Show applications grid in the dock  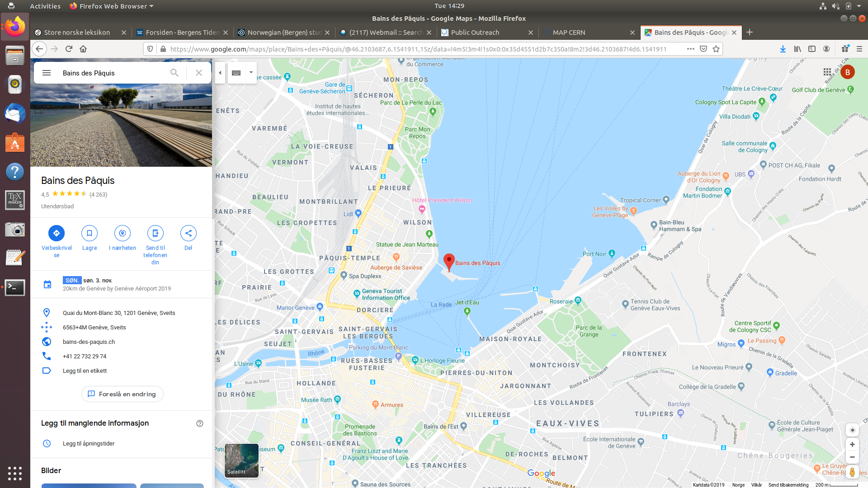pos(15,473)
